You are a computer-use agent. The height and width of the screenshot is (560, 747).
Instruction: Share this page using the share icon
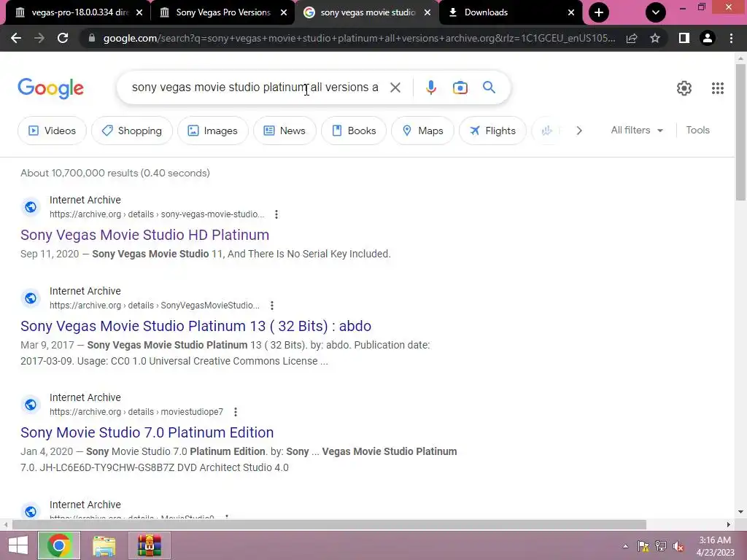click(x=632, y=38)
